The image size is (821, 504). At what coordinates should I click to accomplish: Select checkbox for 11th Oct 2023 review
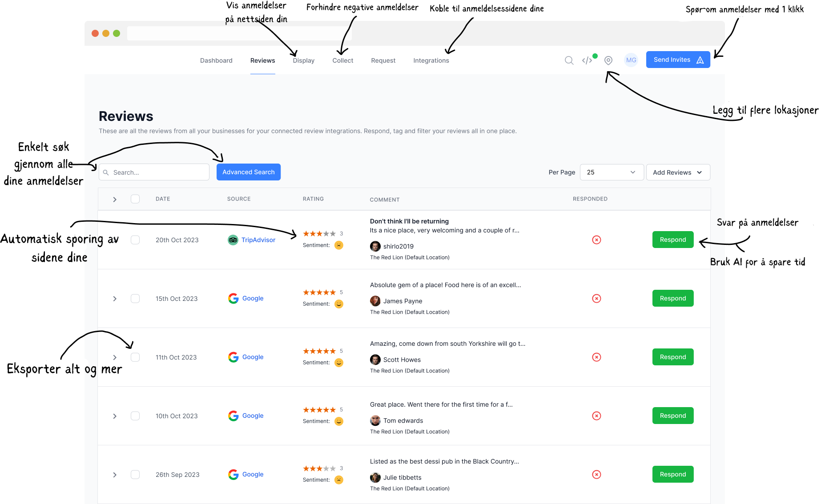(135, 357)
